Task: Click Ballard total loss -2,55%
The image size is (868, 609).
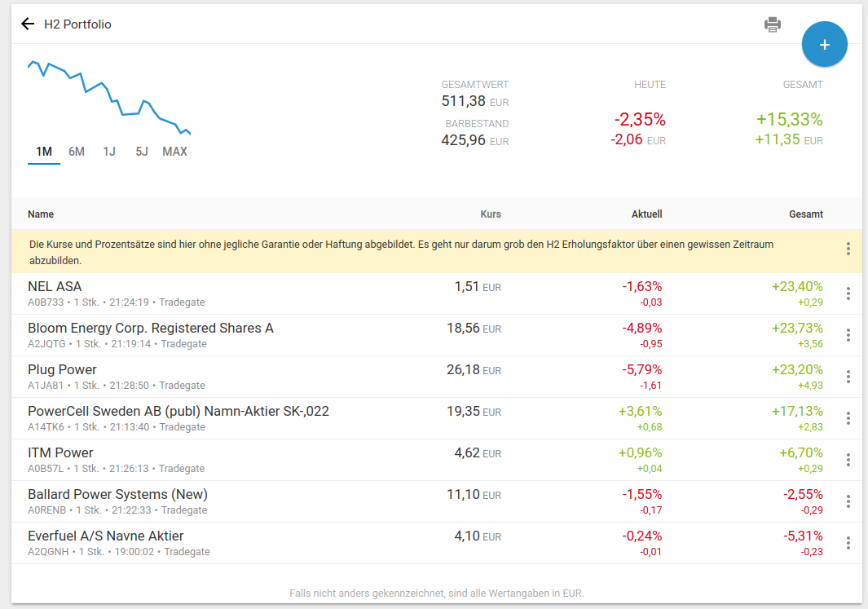Action: point(803,494)
